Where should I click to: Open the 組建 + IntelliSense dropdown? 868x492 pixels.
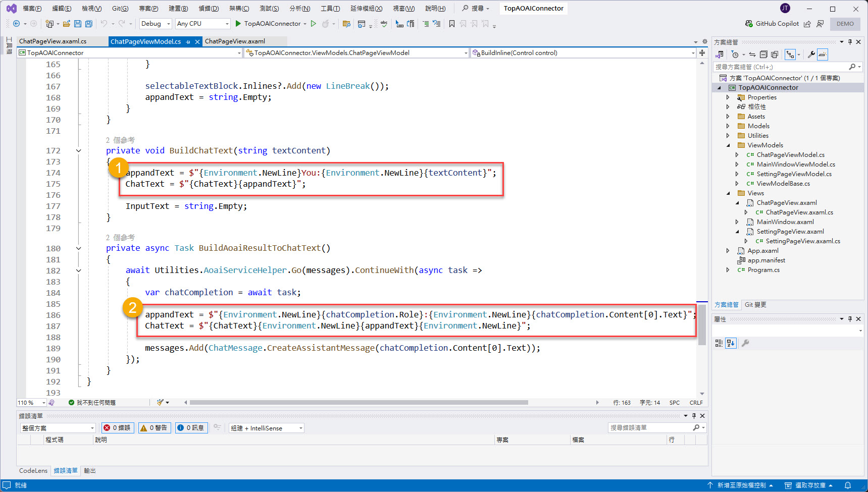click(266, 428)
